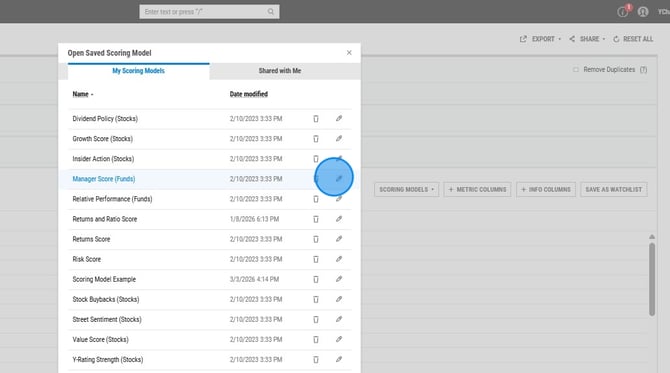Edit the Stock Buybacks (Stocks) model

[x=339, y=299]
